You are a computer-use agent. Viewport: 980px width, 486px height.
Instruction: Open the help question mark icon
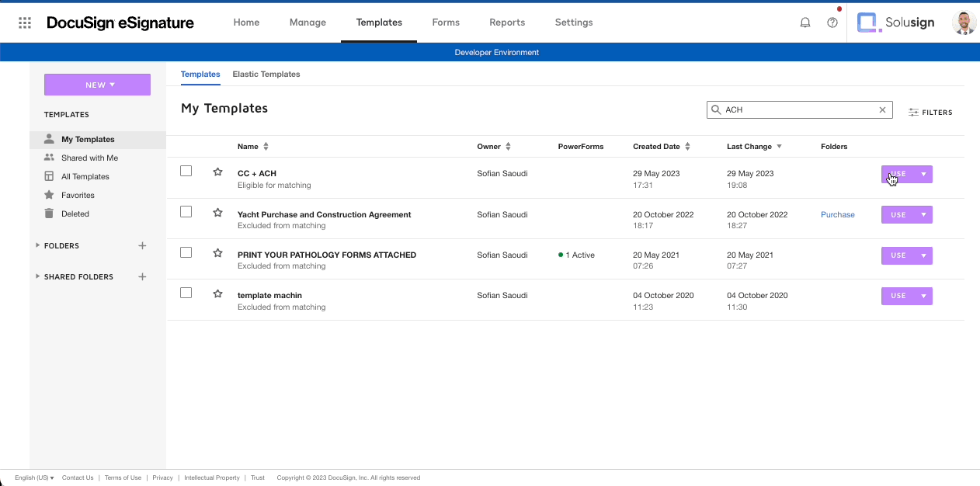[x=832, y=23]
